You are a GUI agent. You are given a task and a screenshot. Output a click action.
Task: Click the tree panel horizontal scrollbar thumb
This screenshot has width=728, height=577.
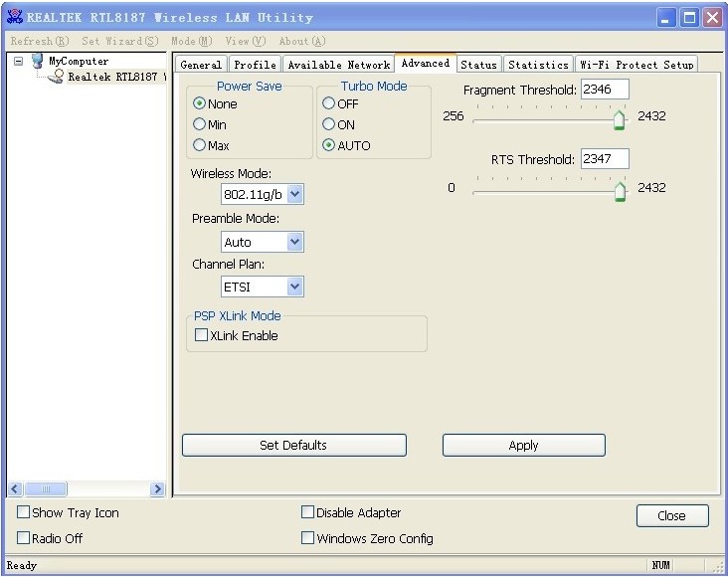[x=46, y=488]
